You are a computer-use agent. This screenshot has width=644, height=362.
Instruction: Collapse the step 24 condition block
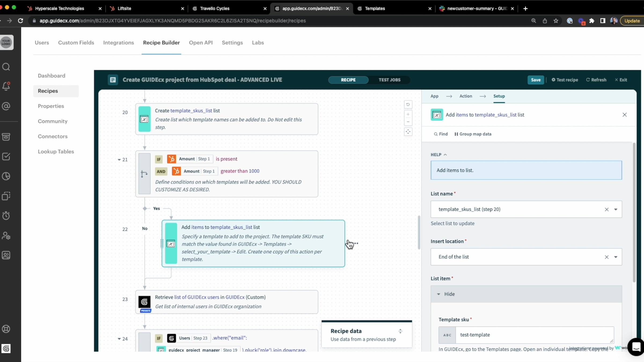coord(119,339)
